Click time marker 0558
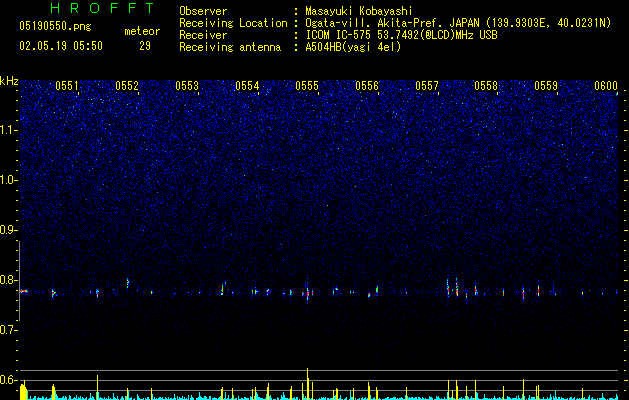 tap(486, 86)
